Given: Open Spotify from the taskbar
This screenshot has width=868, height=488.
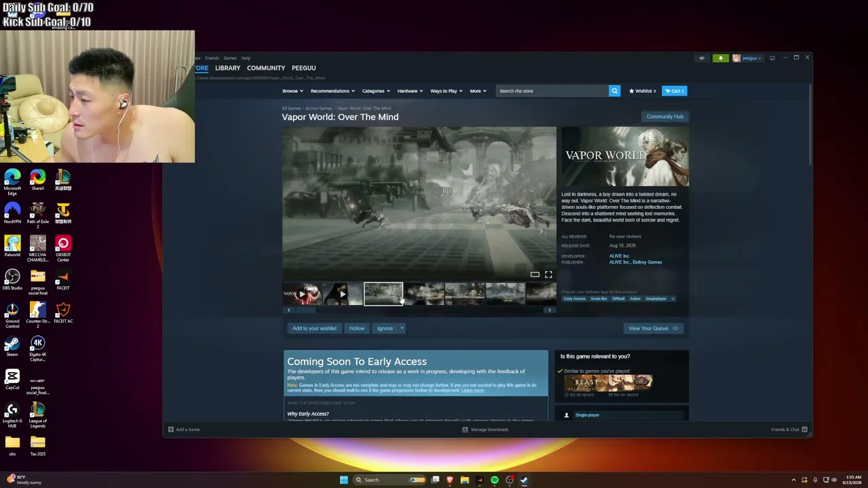Looking at the screenshot, I should [494, 480].
